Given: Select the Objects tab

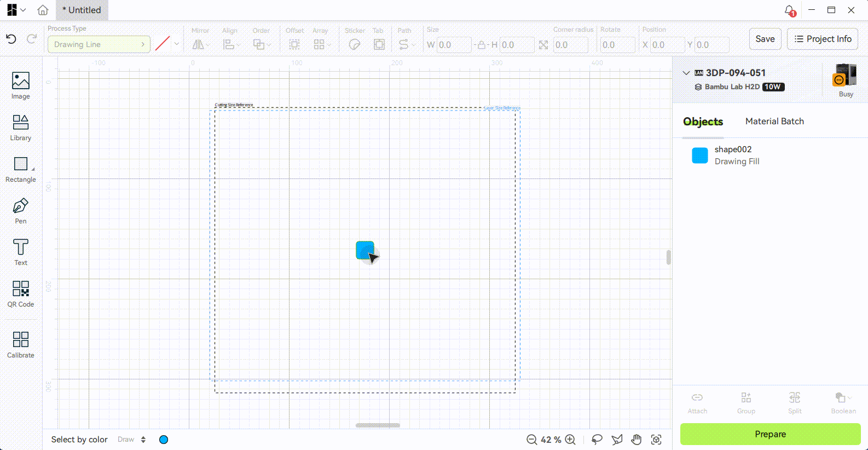Looking at the screenshot, I should [703, 122].
